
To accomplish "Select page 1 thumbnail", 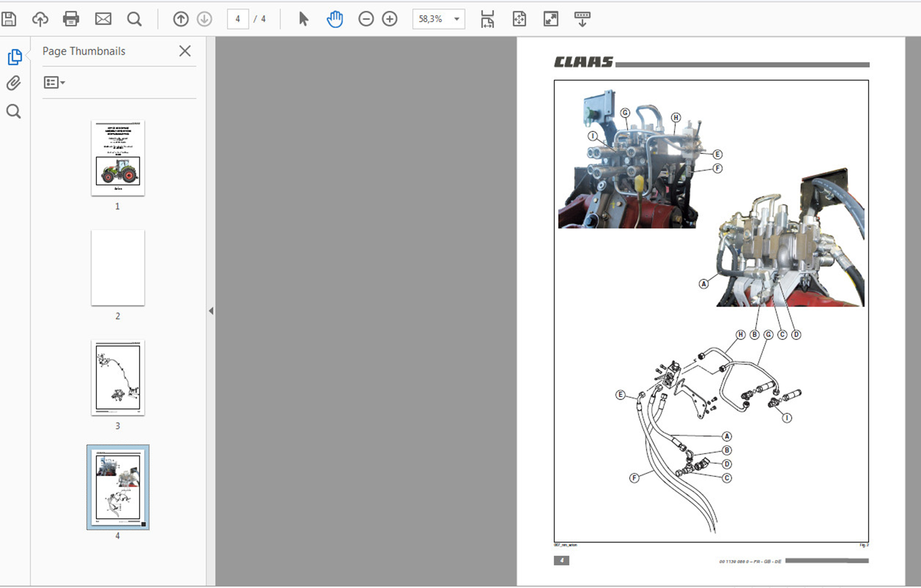I will (118, 158).
